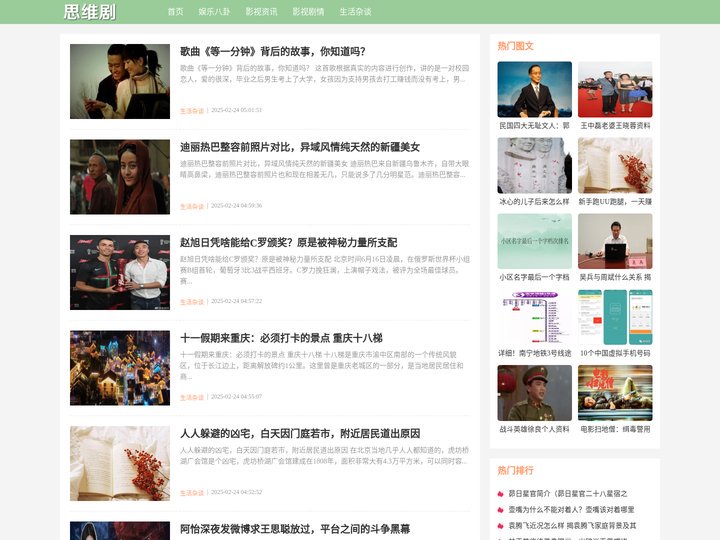Open 南宁地铁3号线 map thumbnail
The width and height of the screenshot is (720, 540).
click(x=534, y=317)
